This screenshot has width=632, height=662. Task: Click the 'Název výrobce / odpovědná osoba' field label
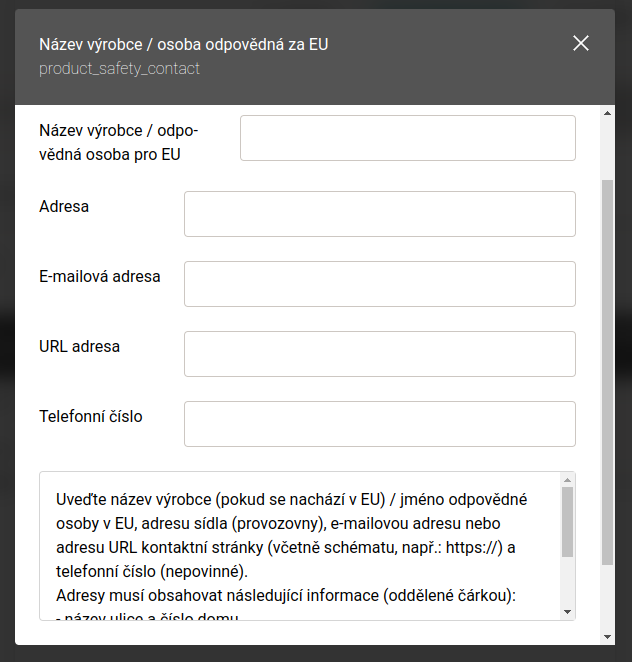(118, 143)
